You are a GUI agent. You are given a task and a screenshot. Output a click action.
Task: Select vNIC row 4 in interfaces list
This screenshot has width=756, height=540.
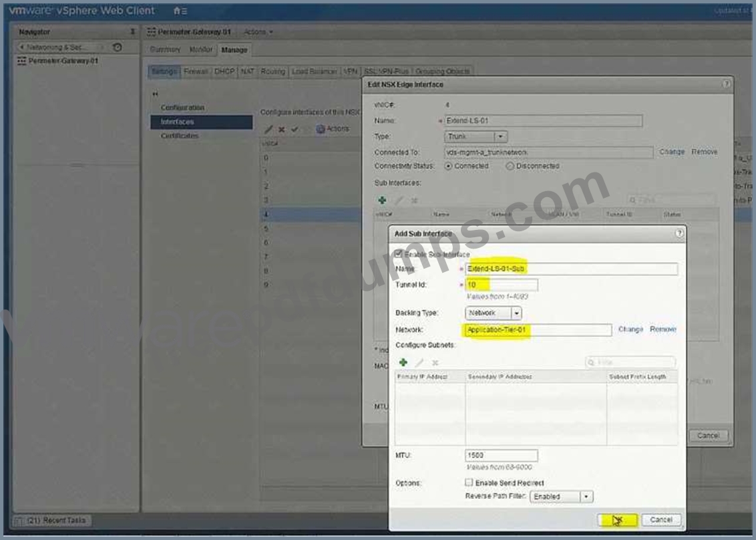click(x=311, y=215)
